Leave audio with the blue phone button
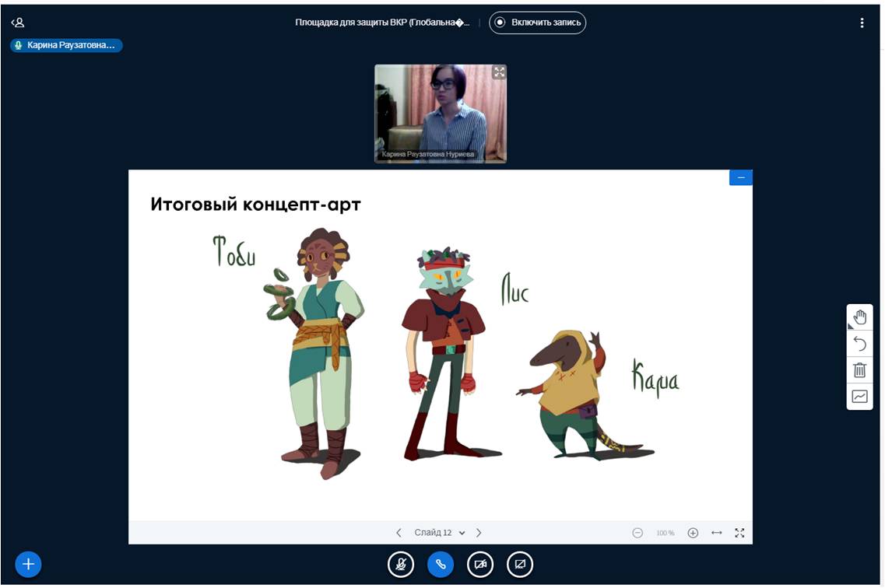 point(441,565)
